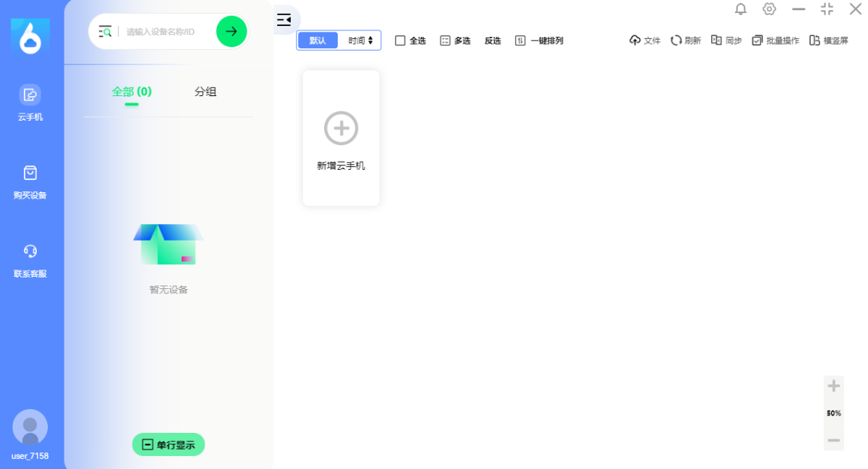Screen dimensions: 868x469
Task: Open the notification bell
Action: point(741,9)
